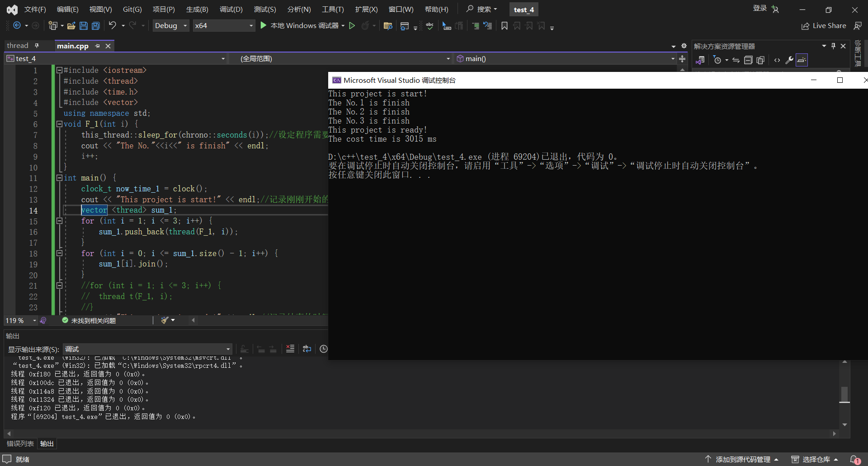Viewport: 868px width, 466px height.
Task: Click the IntelliCode purple icon near zoom level
Action: pyautogui.click(x=43, y=320)
